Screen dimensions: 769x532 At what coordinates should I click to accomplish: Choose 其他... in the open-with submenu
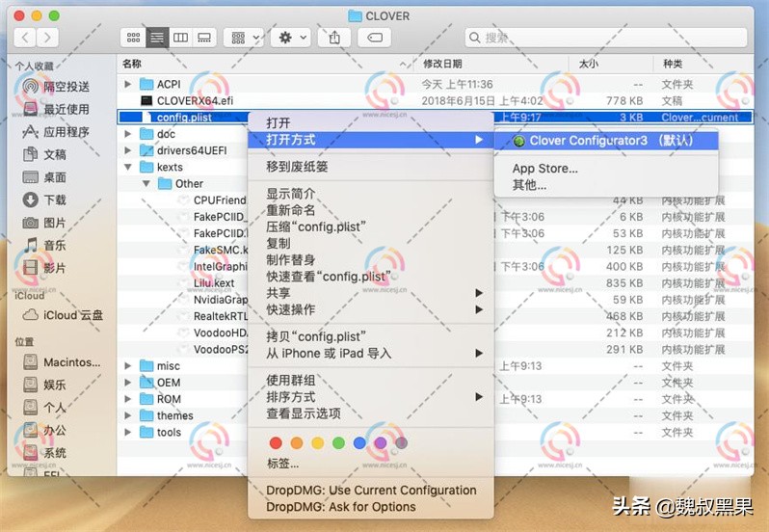606,185
